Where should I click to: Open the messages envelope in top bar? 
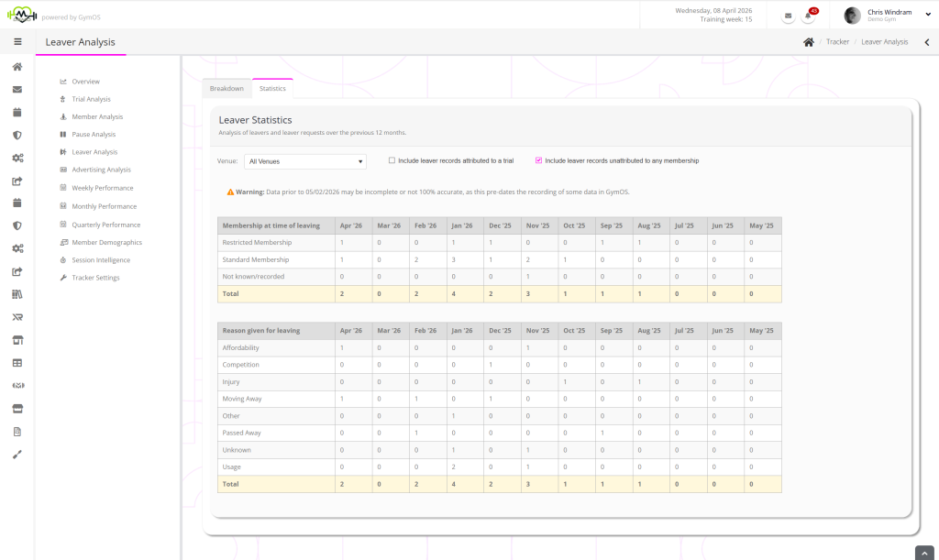point(788,16)
